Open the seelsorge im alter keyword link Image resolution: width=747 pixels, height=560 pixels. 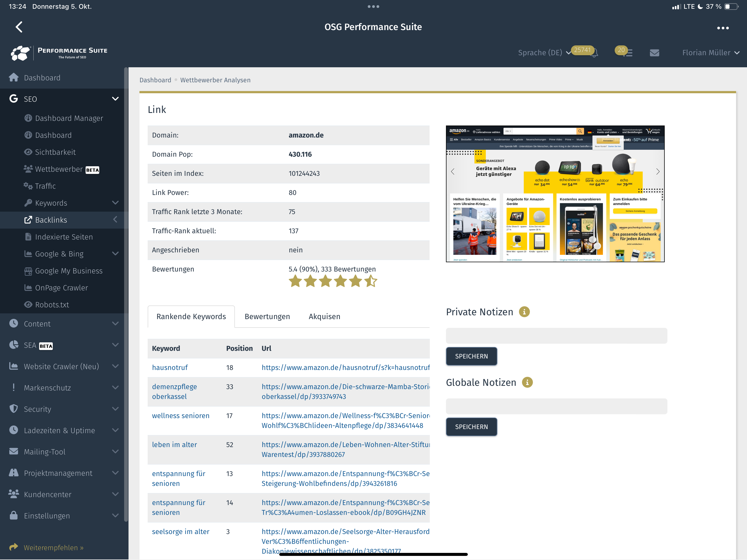coord(181,532)
